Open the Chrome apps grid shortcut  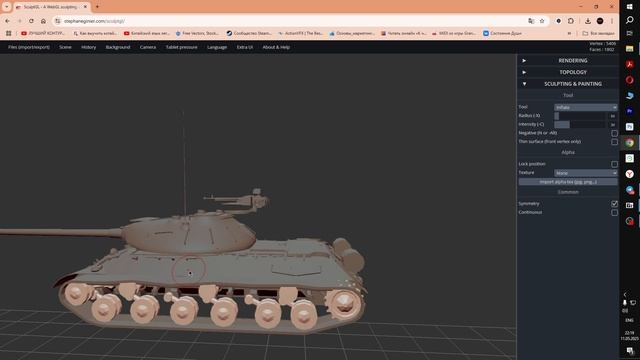pos(8,33)
